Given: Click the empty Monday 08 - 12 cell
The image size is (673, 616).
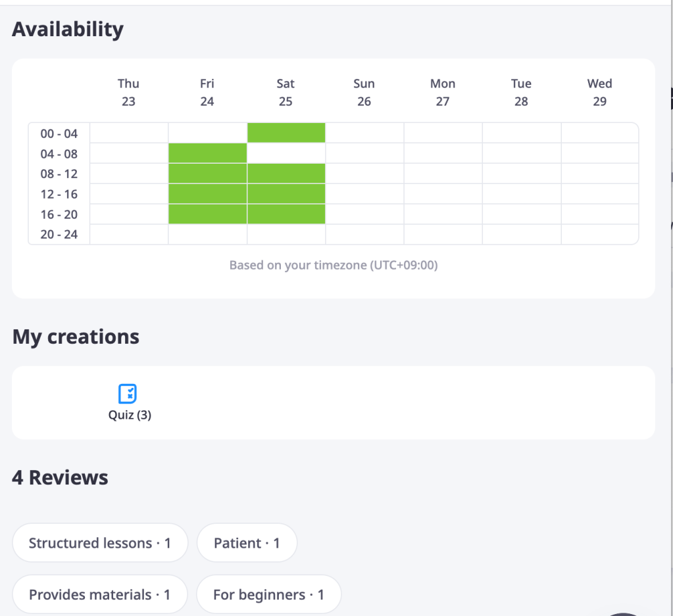Looking at the screenshot, I should (x=443, y=174).
